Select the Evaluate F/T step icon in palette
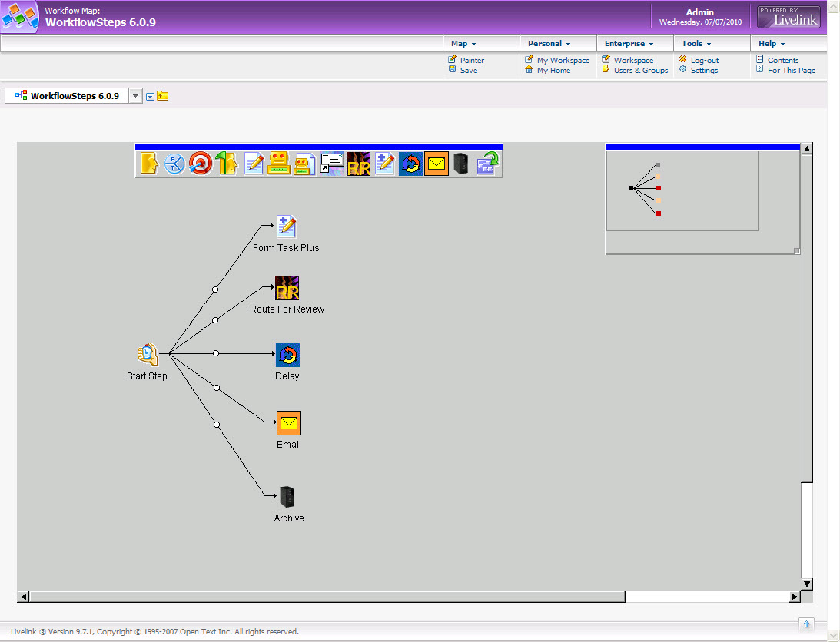 (x=174, y=164)
